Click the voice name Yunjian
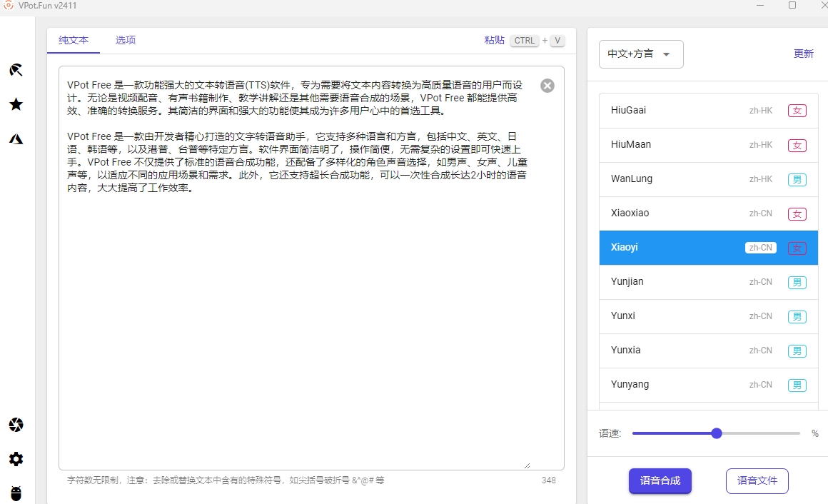The height and width of the screenshot is (504, 828). coord(627,281)
